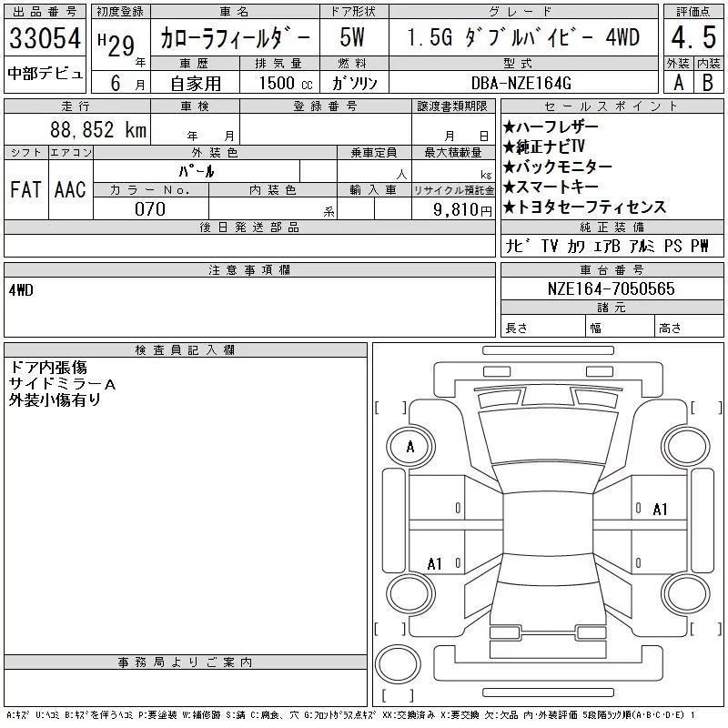The image size is (728, 728).
Task: Click shift type FAT
Action: (x=25, y=189)
